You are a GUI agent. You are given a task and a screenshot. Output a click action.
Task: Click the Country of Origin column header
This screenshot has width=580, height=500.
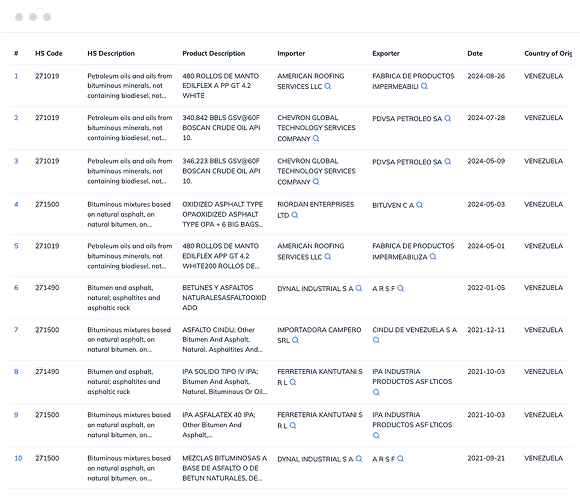[548, 53]
